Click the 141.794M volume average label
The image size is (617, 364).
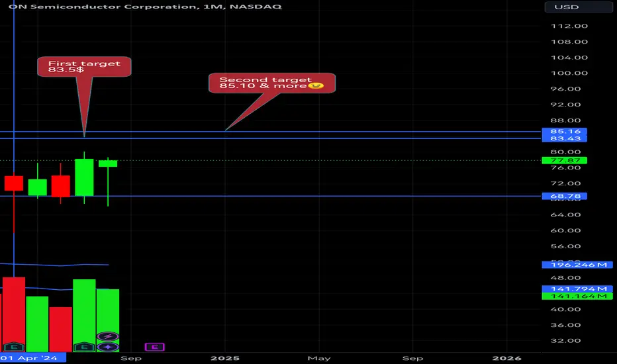[x=577, y=289]
